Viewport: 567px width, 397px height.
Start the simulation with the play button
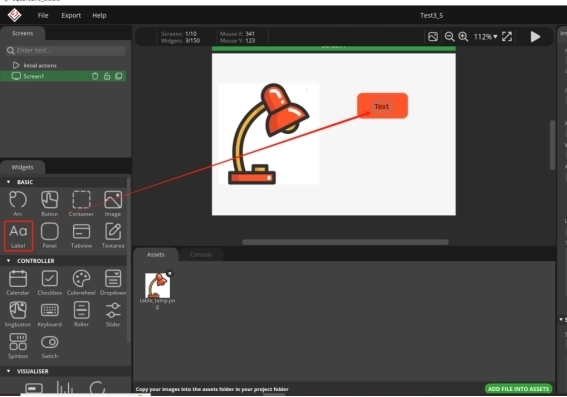[x=535, y=37]
